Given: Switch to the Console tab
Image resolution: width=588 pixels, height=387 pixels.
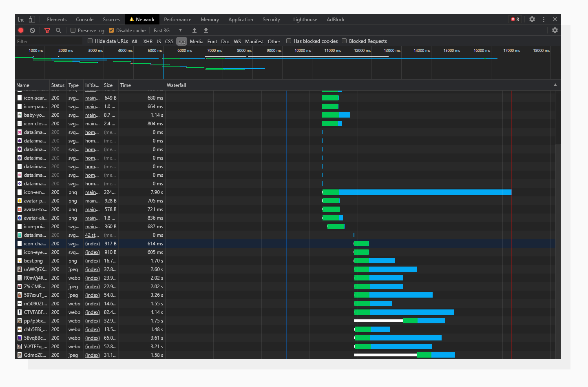Looking at the screenshot, I should coord(84,19).
